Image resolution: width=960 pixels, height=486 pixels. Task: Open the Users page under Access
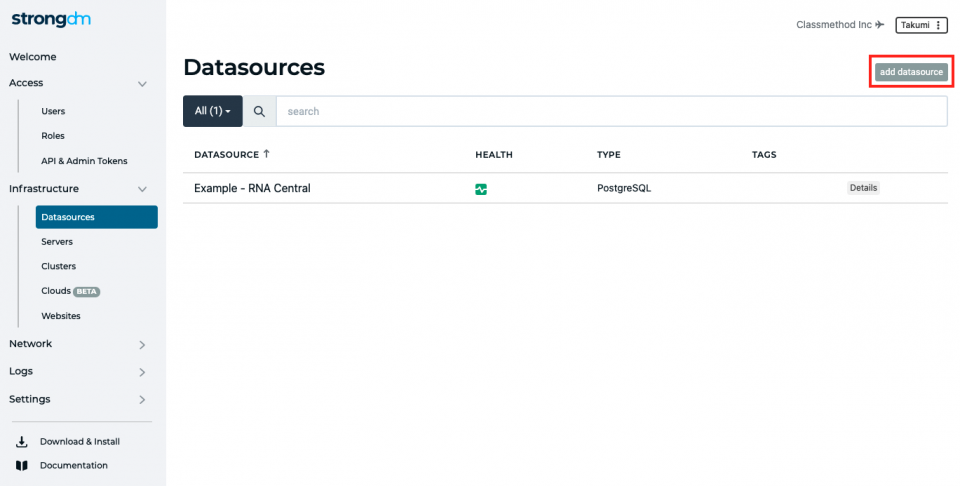(53, 111)
